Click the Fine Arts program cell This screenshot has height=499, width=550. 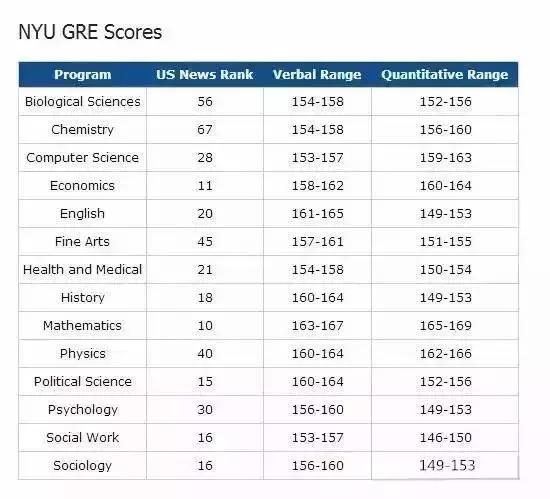(82, 242)
